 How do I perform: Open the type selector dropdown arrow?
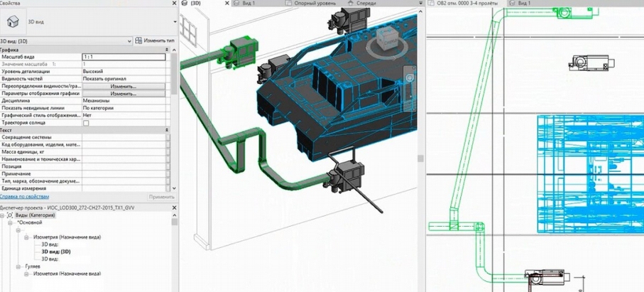175,21
